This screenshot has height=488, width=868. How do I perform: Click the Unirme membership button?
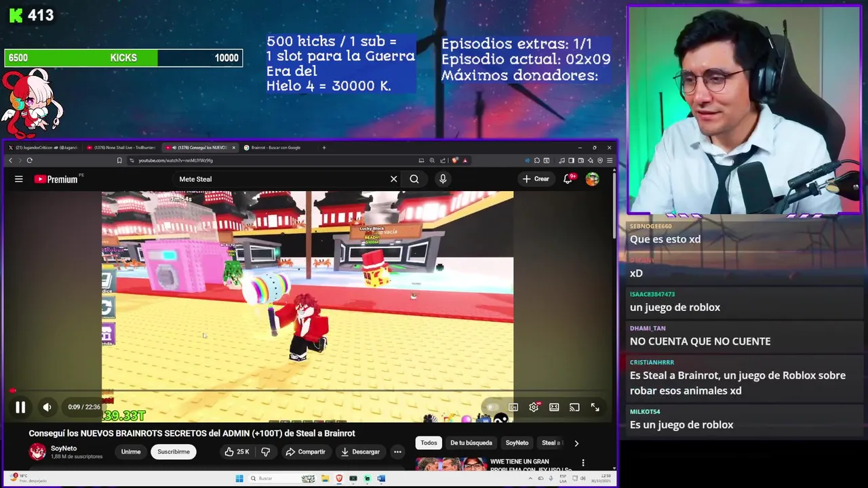(x=131, y=451)
